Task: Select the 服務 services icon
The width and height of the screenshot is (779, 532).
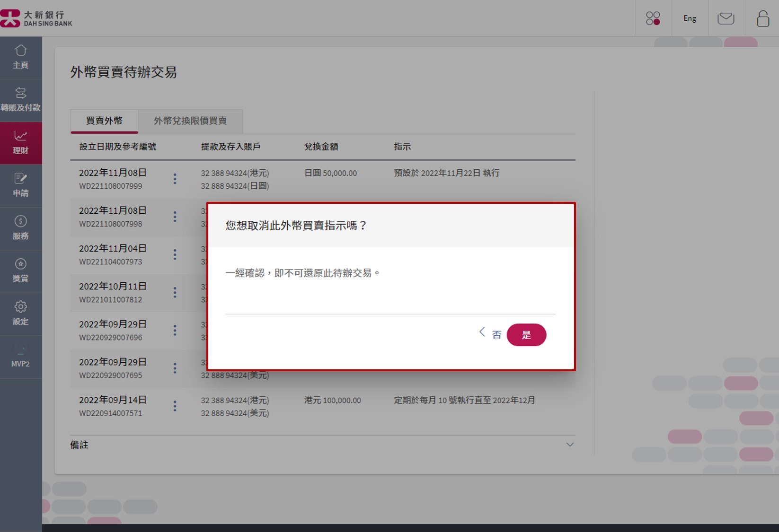Action: [x=21, y=228]
